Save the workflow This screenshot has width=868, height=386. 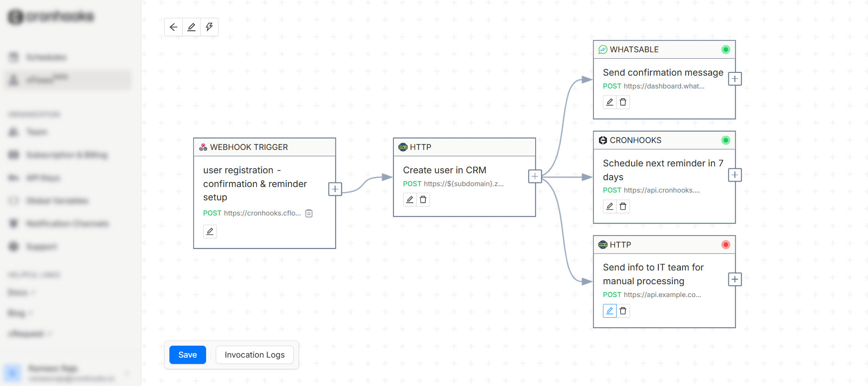click(x=188, y=355)
